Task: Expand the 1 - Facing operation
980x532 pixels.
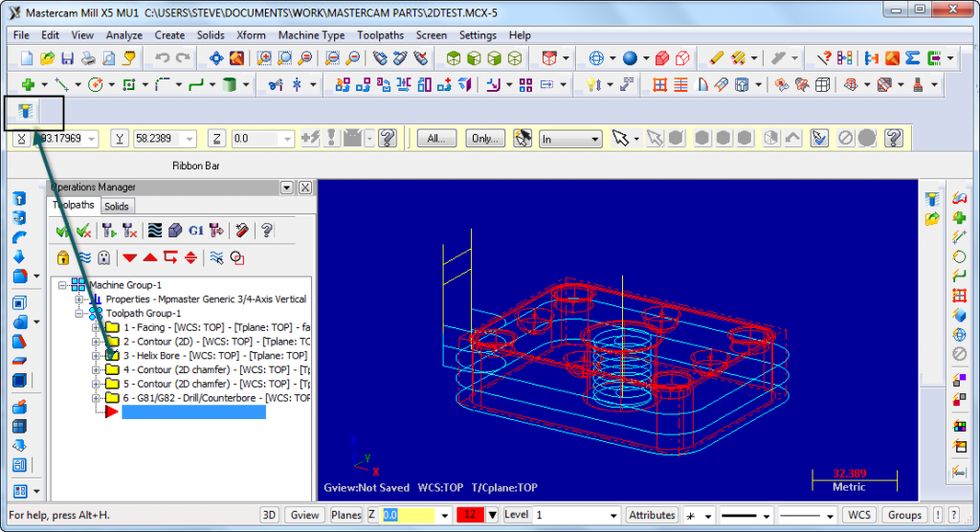Action: point(96,327)
